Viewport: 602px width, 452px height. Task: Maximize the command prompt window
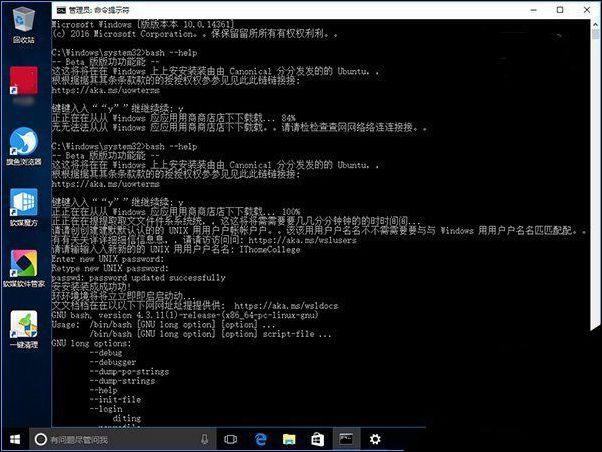(x=560, y=10)
